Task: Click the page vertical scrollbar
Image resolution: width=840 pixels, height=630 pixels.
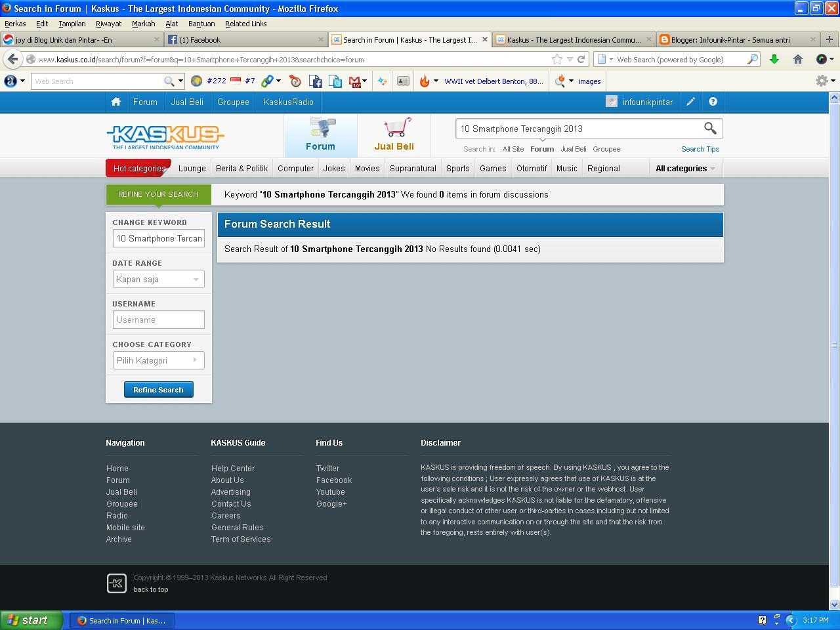Action: pyautogui.click(x=834, y=345)
